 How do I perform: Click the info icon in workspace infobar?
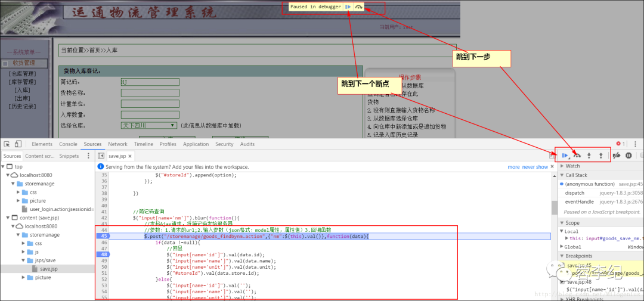[x=101, y=167]
